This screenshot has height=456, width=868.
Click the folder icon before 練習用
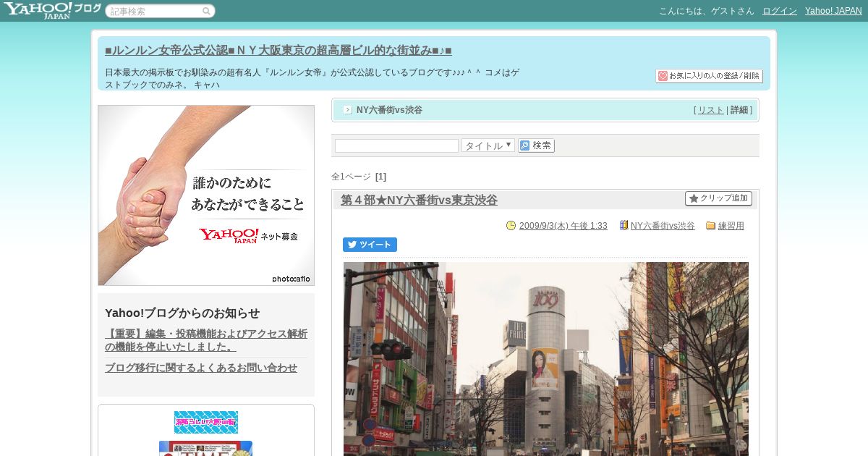pos(710,226)
